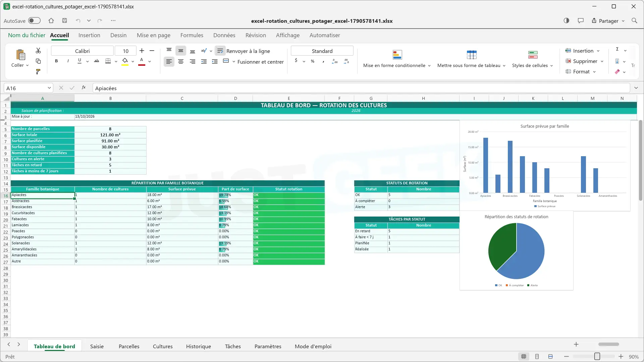Apply bold formatting with the B icon
The height and width of the screenshot is (362, 644).
click(x=56, y=61)
